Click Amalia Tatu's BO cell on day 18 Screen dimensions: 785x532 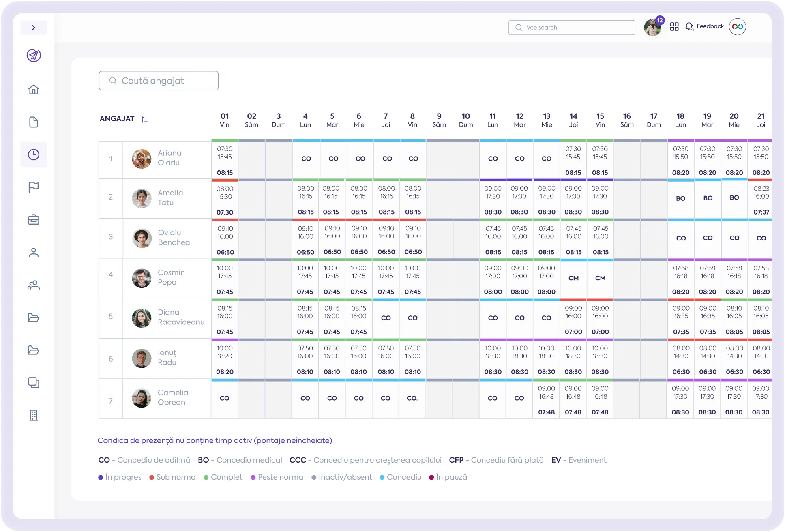tap(681, 198)
